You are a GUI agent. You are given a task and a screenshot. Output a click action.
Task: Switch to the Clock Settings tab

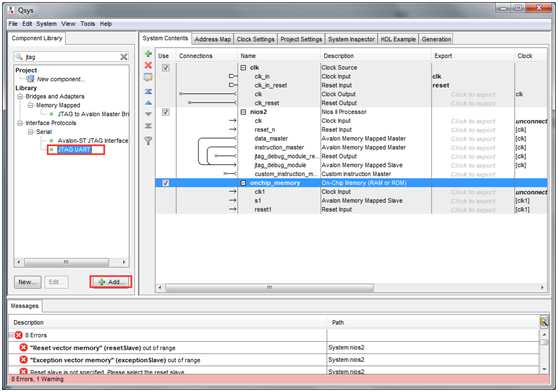[x=256, y=39]
